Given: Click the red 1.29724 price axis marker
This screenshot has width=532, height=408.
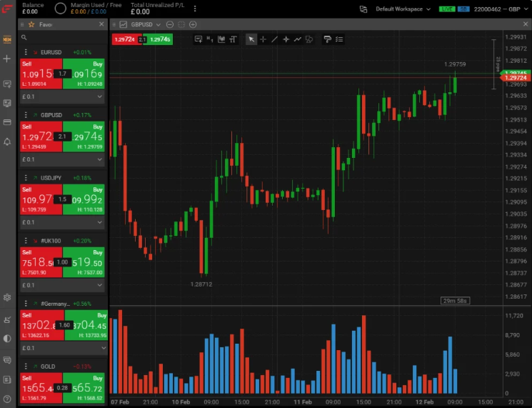Looking at the screenshot, I should (x=516, y=78).
